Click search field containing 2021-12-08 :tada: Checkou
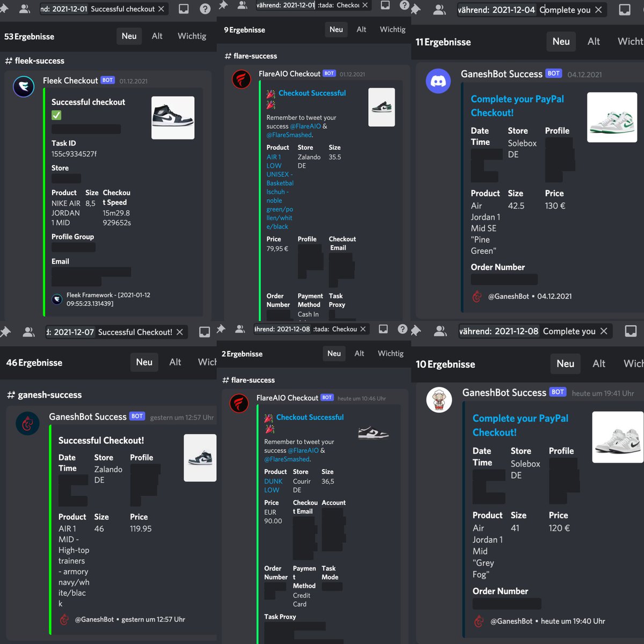Screen dimensions: 644x644 pos(311,329)
